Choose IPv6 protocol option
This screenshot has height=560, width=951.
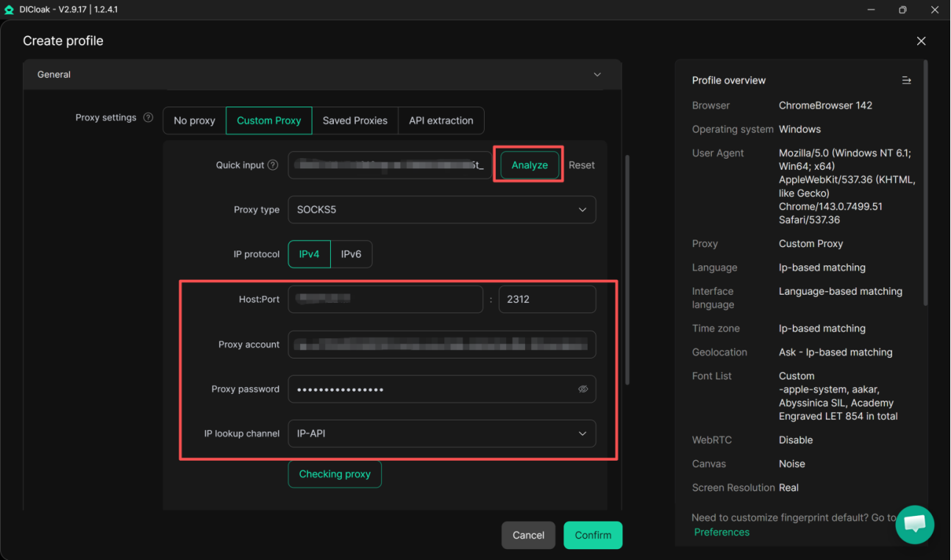point(352,254)
